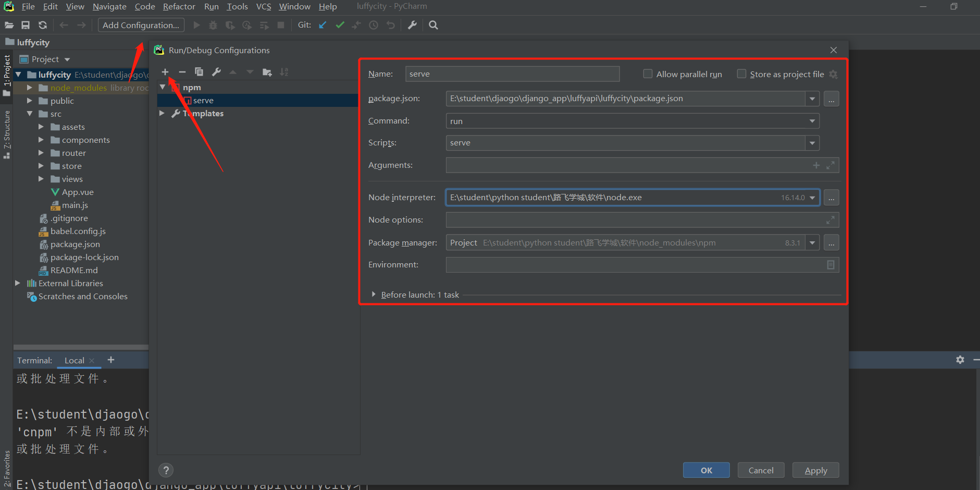The image size is (980, 490).
Task: Enable Store as project file checkbox
Action: (741, 74)
